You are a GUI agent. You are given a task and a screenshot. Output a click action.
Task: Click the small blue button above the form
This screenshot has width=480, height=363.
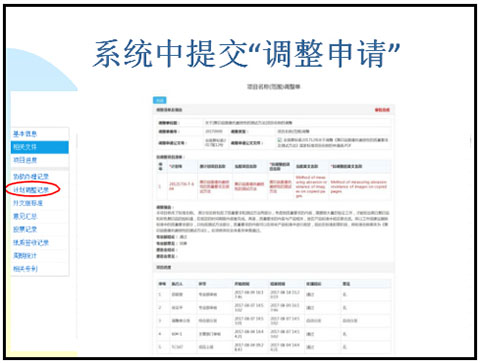160,100
